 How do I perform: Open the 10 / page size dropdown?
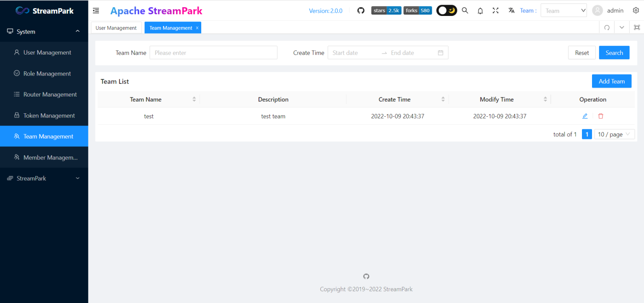(x=615, y=134)
